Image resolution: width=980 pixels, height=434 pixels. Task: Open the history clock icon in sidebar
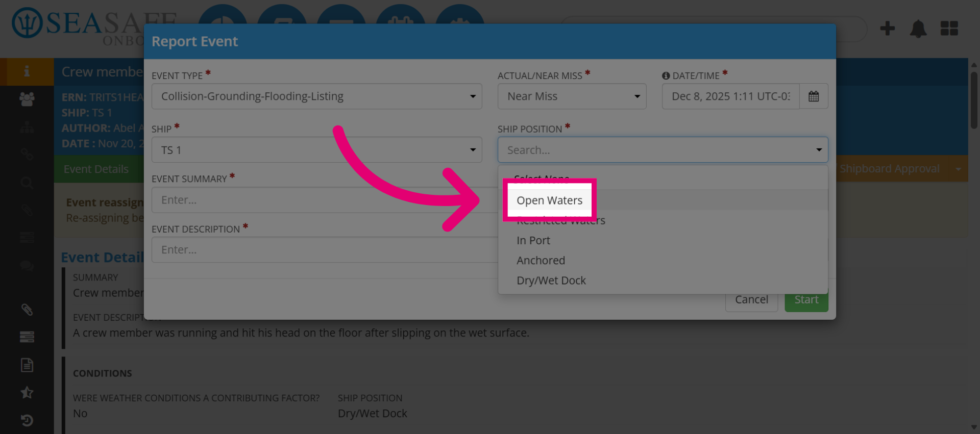click(27, 420)
